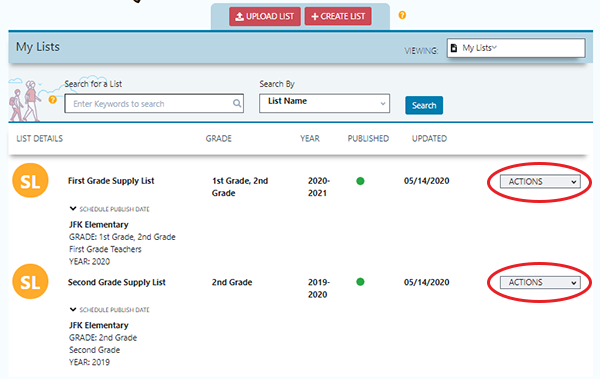Click SL avatar for First Grade Supply List

click(30, 180)
